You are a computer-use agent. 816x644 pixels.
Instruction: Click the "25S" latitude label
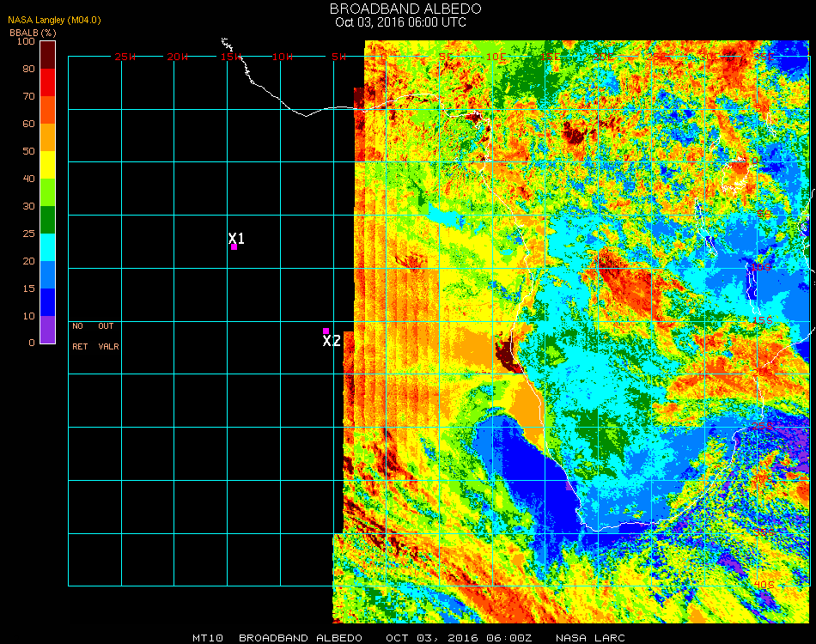[x=763, y=426]
